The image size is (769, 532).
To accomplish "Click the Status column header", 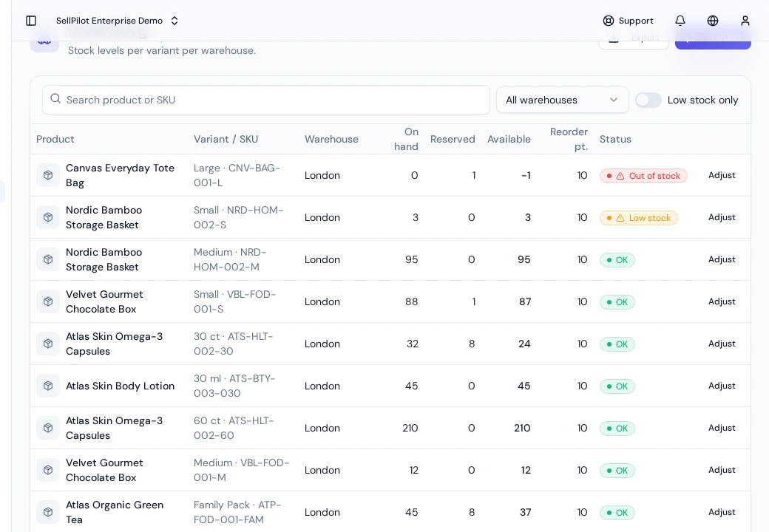I will (x=615, y=139).
